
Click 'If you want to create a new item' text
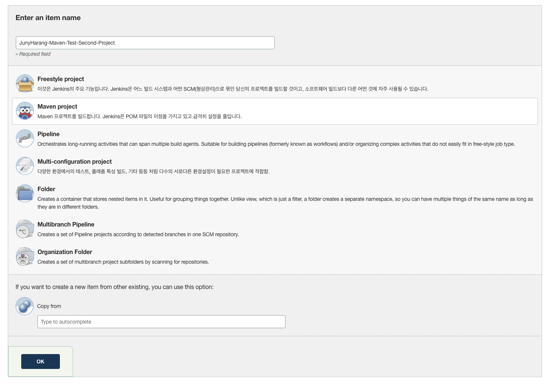click(x=115, y=287)
